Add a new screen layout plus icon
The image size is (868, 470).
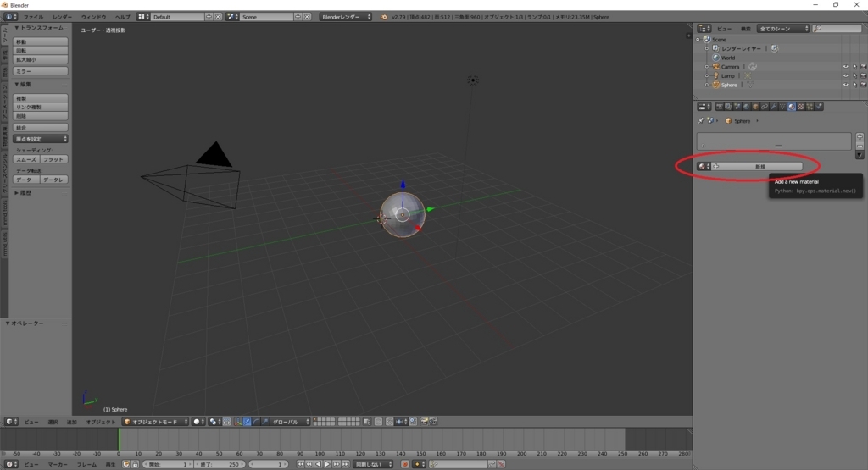[x=209, y=17]
